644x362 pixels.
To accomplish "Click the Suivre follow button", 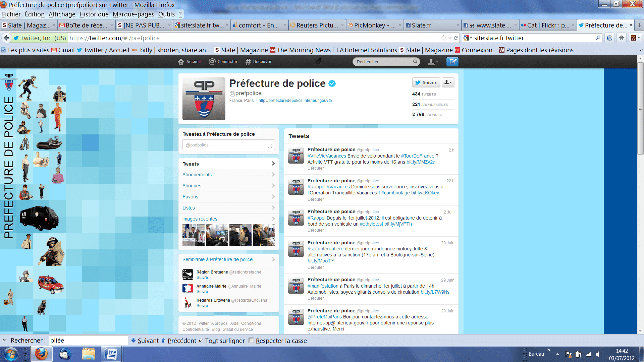I will click(x=426, y=82).
